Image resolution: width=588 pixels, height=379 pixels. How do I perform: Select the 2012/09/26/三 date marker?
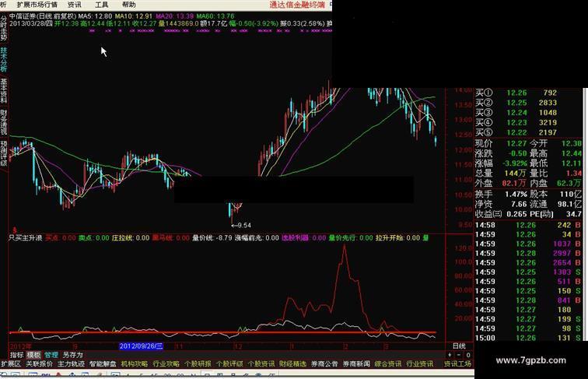tap(141, 346)
